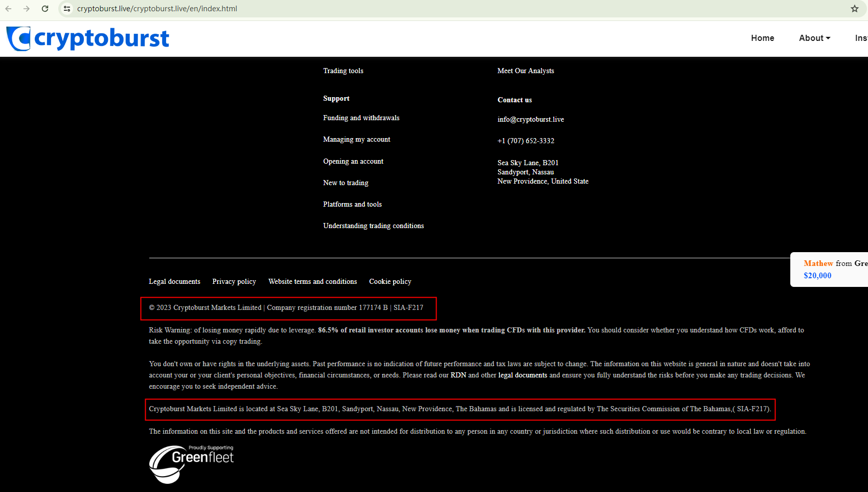This screenshot has width=868, height=492.
Task: Click the phone number +1 (707) 652-3332
Action: 526,141
